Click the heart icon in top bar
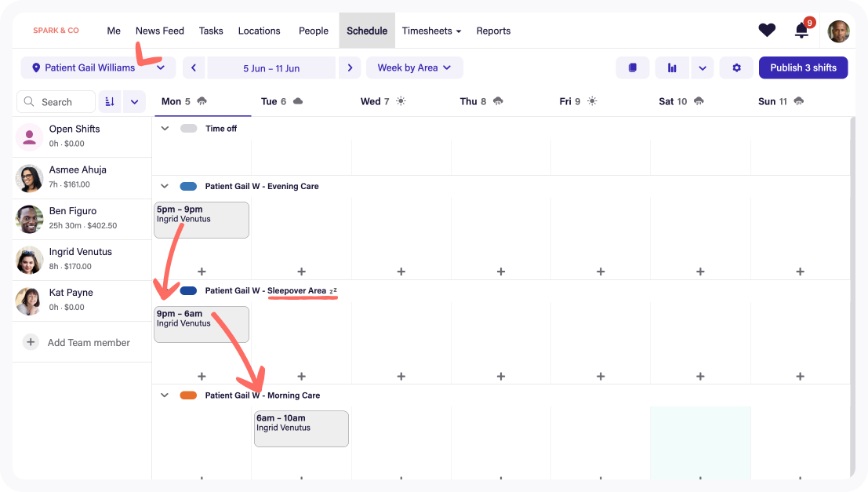 [x=766, y=31]
